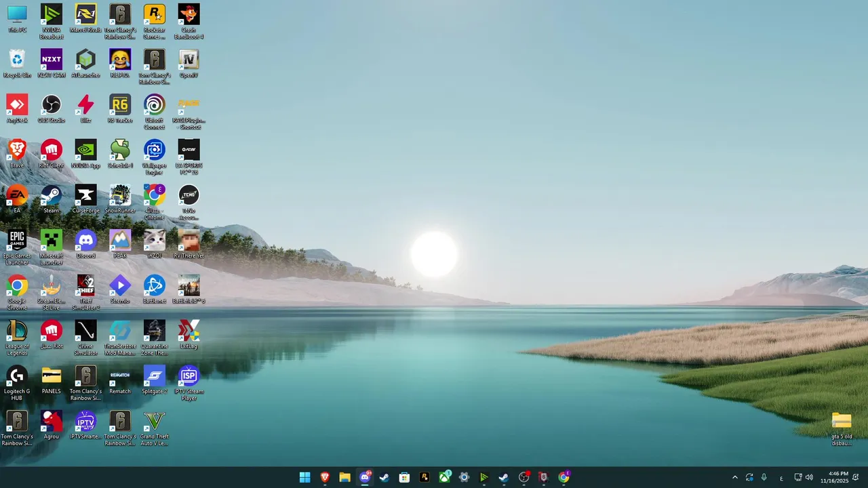This screenshot has height=488, width=868.
Task: Open the gta 5 old folder
Action: click(x=842, y=428)
